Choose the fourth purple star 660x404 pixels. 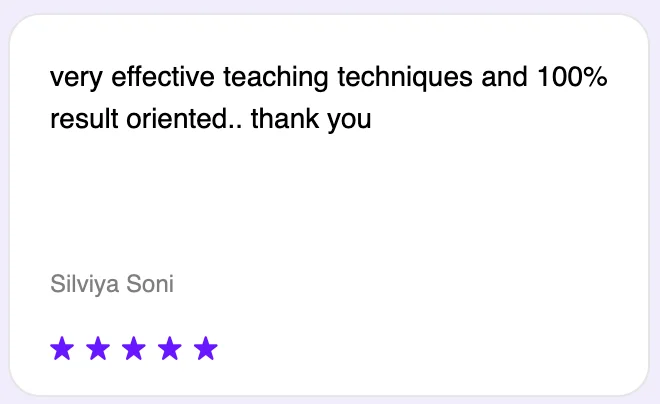pos(170,348)
